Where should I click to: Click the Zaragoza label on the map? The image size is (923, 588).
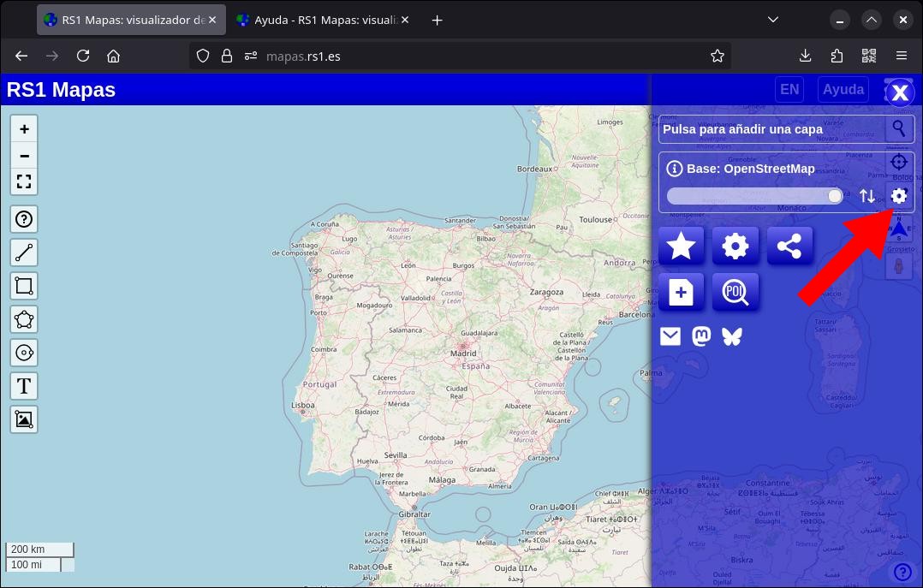point(546,292)
